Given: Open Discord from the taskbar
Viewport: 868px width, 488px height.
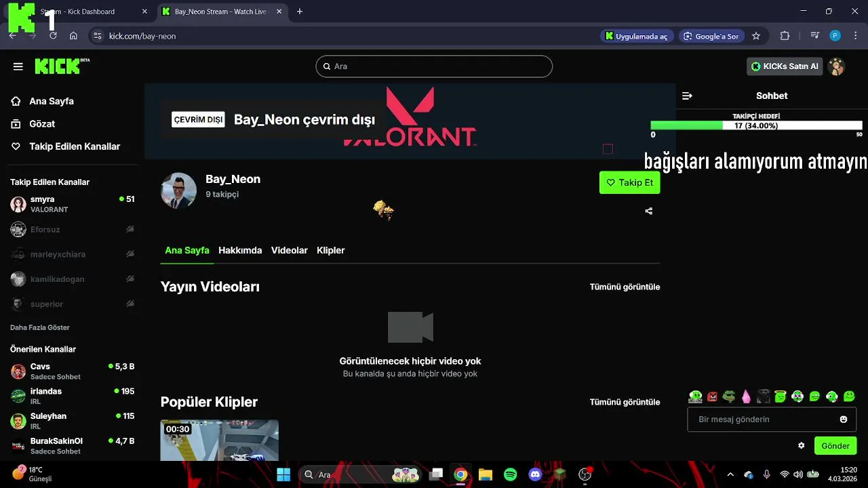Looking at the screenshot, I should coord(535,474).
